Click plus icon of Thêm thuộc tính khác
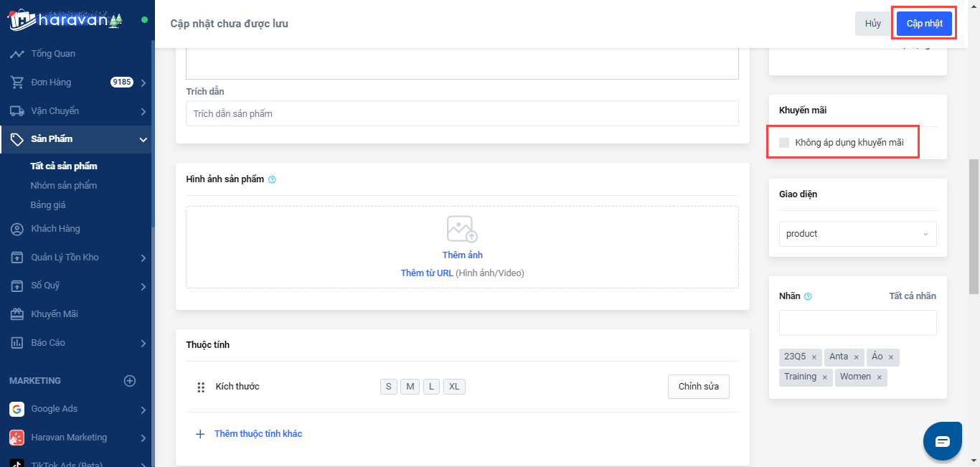This screenshot has width=980, height=467. [x=200, y=434]
